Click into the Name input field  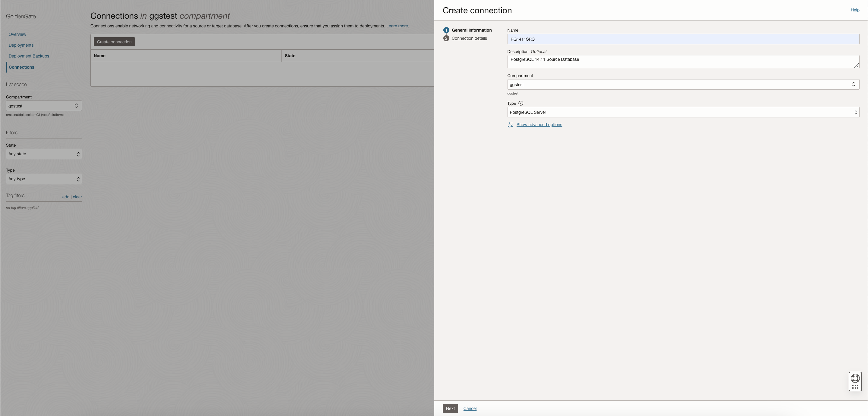pos(683,39)
